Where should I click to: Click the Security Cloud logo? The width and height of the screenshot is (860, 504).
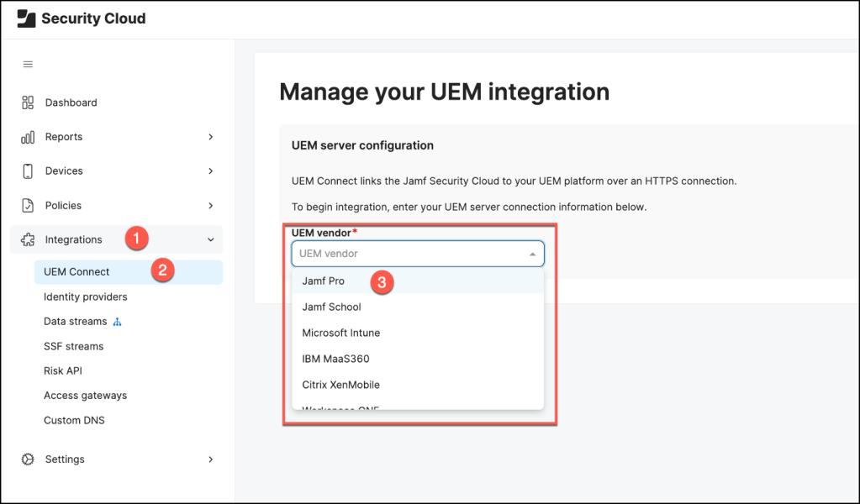tap(27, 18)
